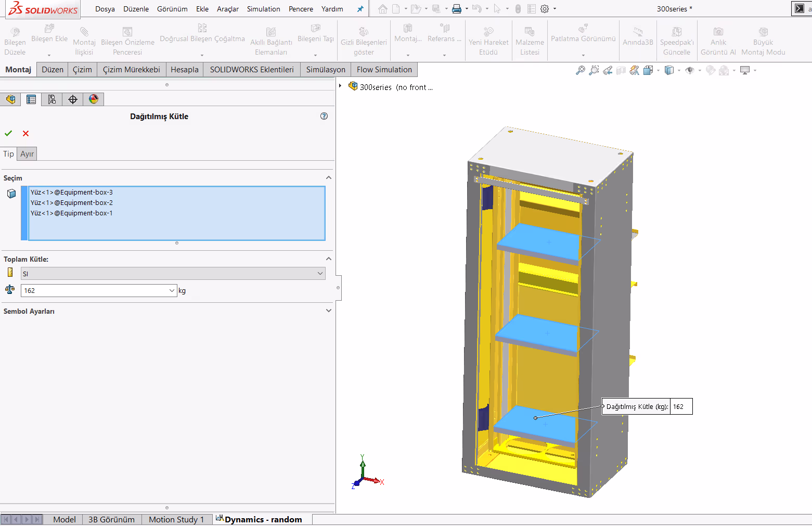The width and height of the screenshot is (812, 526).
Task: Open the Bileşeni Taşı dropdown arrow
Action: pos(316,55)
